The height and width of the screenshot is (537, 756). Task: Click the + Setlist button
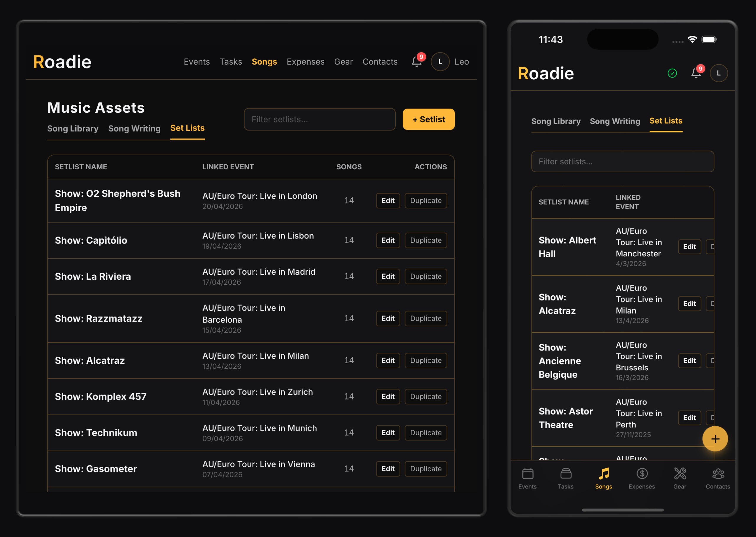pyautogui.click(x=428, y=119)
